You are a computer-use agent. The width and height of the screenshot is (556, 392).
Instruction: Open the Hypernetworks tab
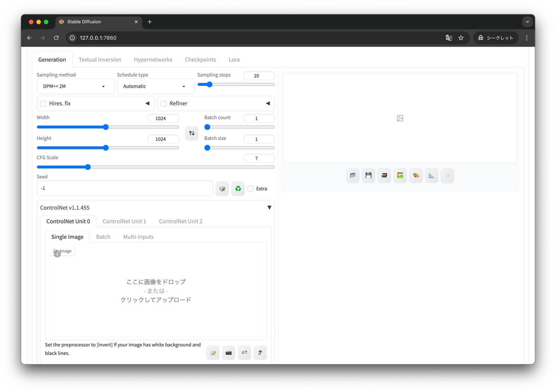pyautogui.click(x=153, y=60)
